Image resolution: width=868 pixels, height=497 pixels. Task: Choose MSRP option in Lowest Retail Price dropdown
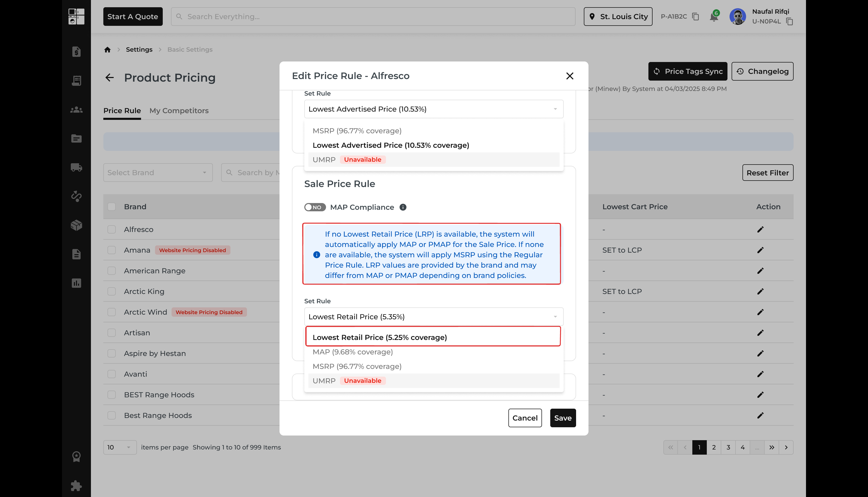433,366
